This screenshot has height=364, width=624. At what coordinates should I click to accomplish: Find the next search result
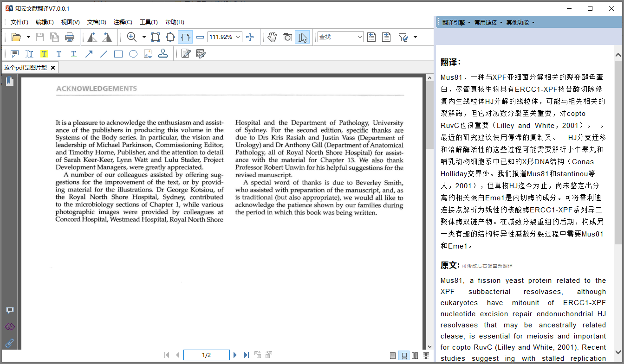[386, 37]
